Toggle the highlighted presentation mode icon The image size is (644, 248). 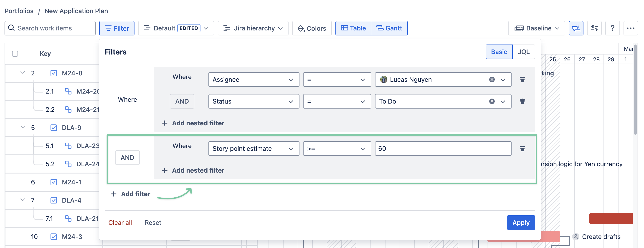coord(576,28)
